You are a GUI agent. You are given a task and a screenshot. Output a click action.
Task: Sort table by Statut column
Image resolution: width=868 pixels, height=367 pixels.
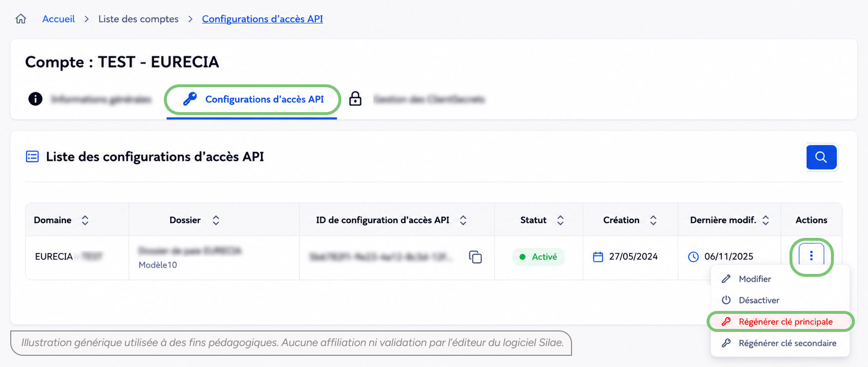(560, 220)
